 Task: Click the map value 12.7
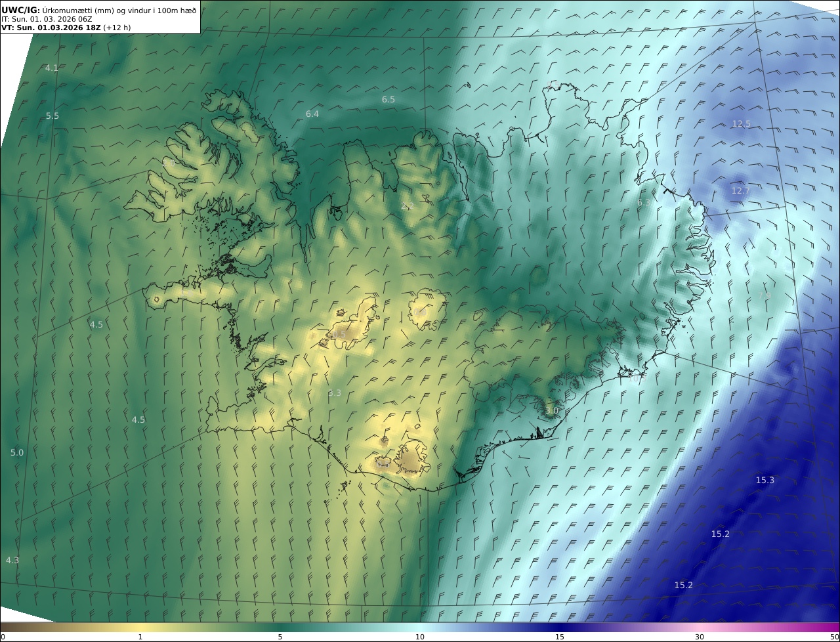coord(740,191)
